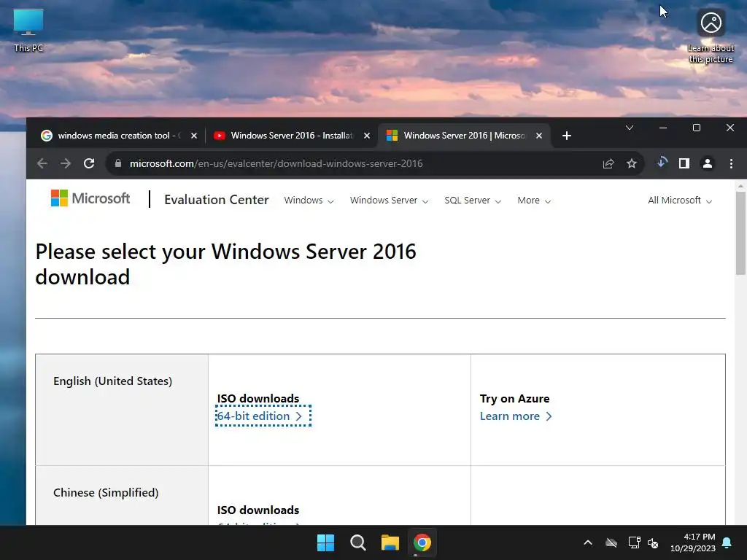Screen dimensions: 747x560
Task: Click Please select your Windows Server 2016 heading
Action: coord(226,264)
